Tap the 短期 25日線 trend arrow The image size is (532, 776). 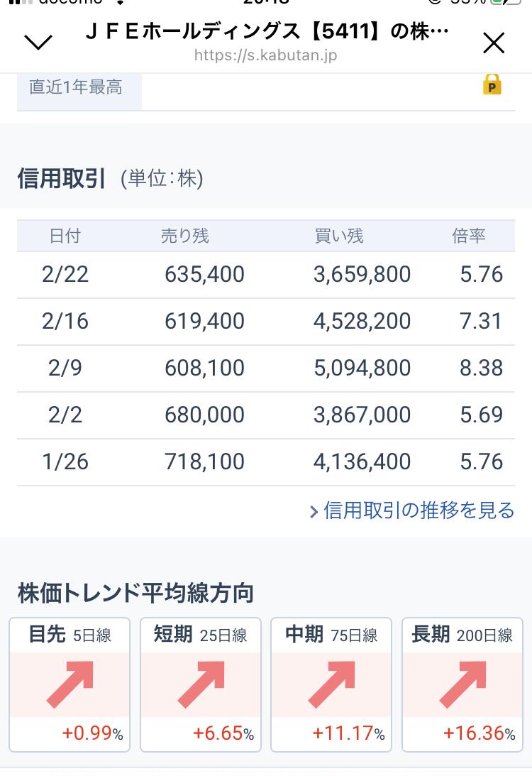[200, 682]
